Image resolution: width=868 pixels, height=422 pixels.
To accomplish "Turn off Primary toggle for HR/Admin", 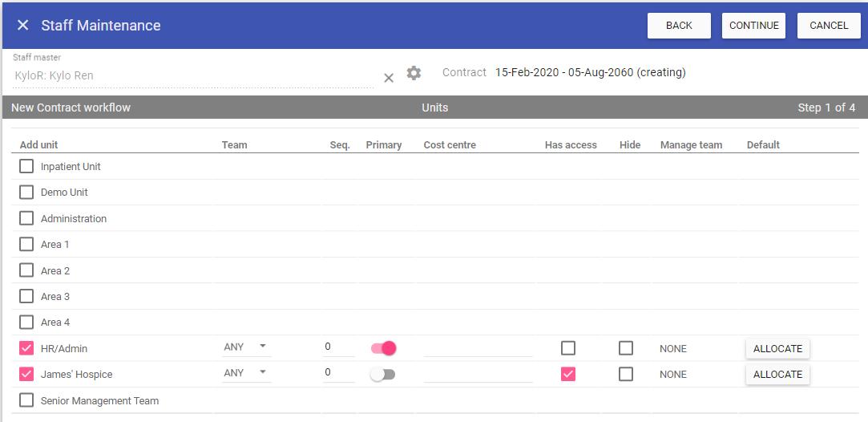I will pos(384,348).
